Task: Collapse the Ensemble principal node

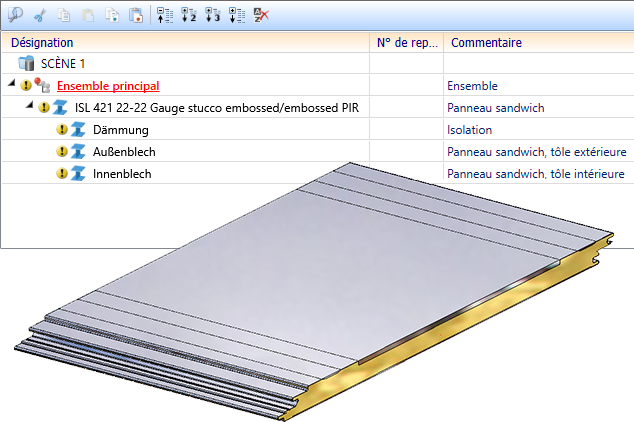Action: tap(12, 83)
